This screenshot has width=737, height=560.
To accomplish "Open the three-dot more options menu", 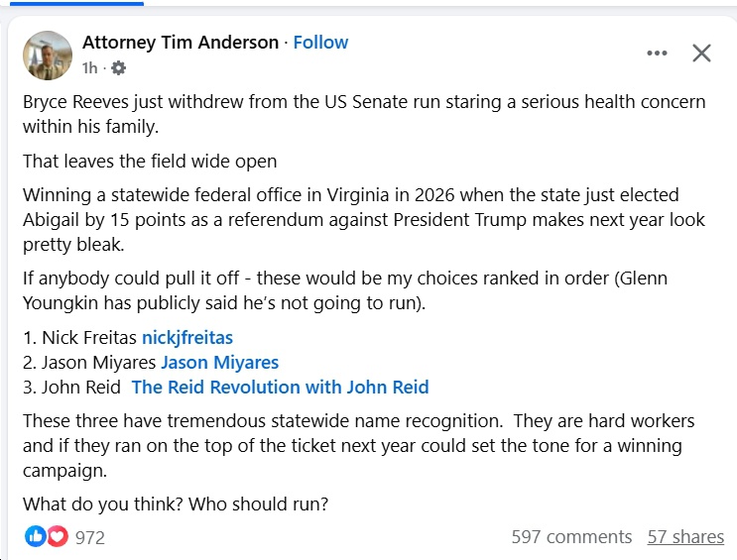I will [x=657, y=54].
